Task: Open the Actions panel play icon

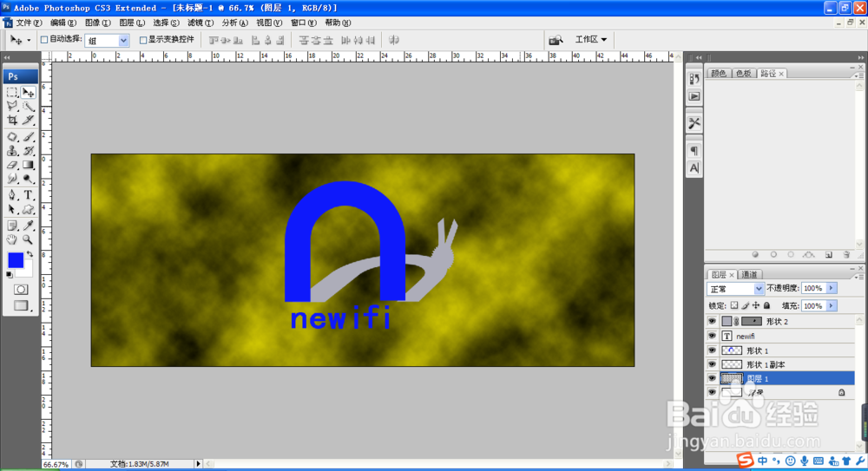Action: click(x=694, y=96)
